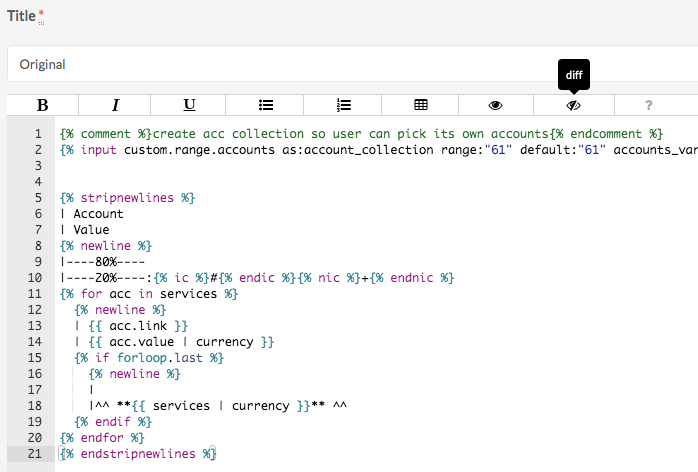698x472 pixels.
Task: Click the 'Title' field label
Action: pyautogui.click(x=21, y=16)
